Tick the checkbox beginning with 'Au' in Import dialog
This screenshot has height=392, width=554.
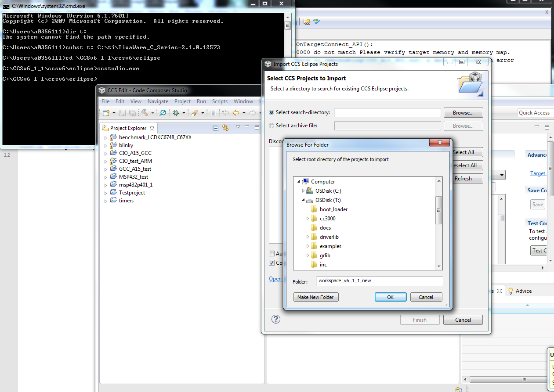point(272,254)
